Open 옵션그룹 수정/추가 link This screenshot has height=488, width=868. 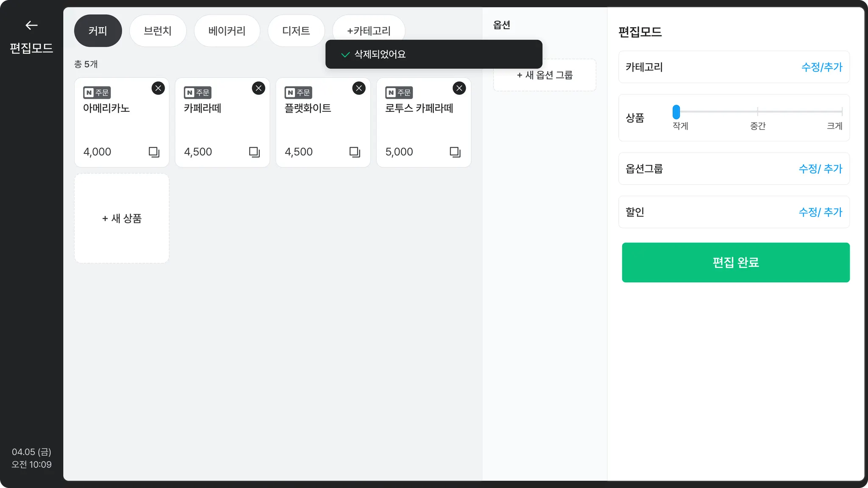point(820,169)
